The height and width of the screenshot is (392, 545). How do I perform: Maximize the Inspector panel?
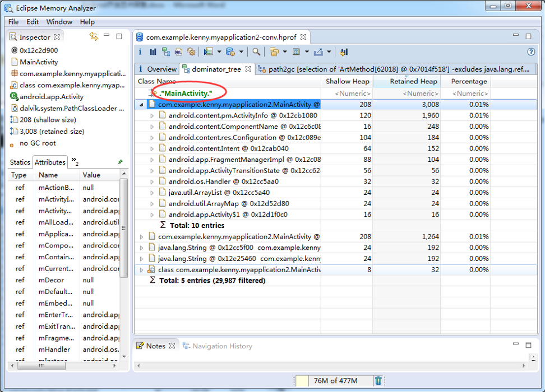tap(119, 36)
